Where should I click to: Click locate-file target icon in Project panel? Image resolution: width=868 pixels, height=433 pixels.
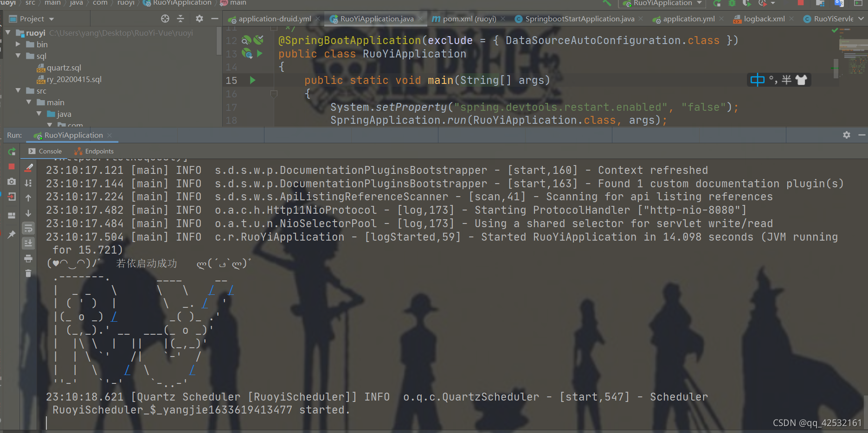(x=165, y=19)
